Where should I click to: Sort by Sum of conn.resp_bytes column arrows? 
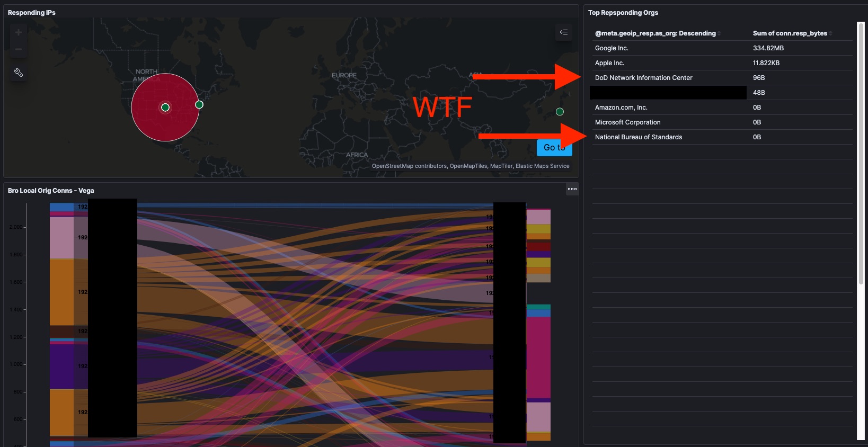830,33
